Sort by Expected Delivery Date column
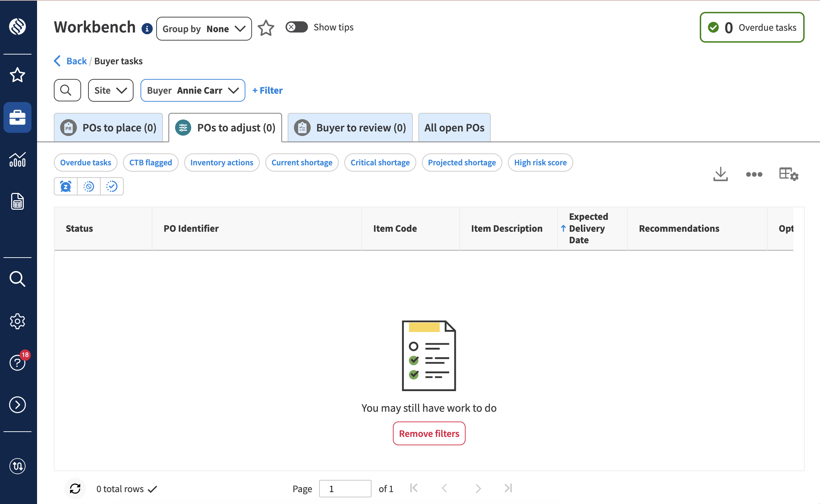Screen dimensions: 820x504 coord(592,228)
